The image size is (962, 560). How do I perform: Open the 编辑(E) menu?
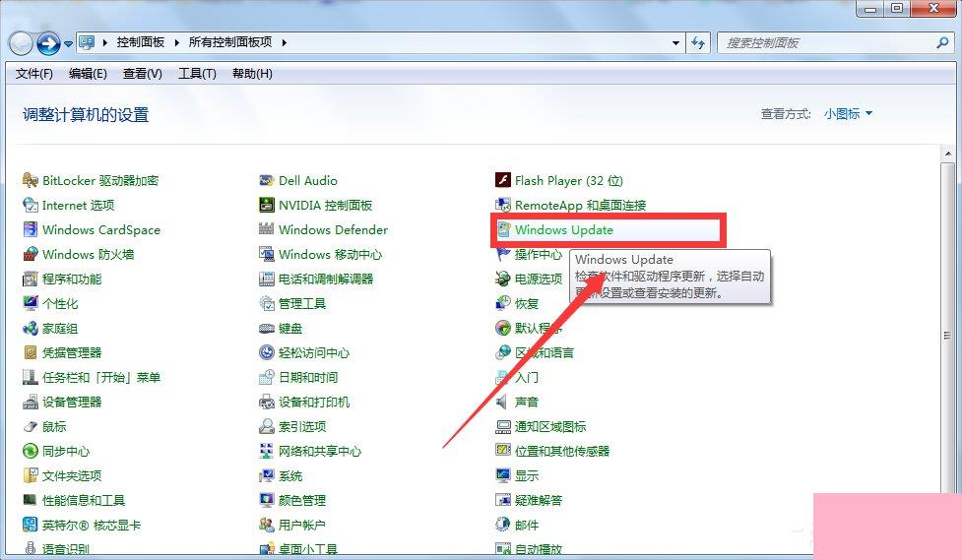88,74
